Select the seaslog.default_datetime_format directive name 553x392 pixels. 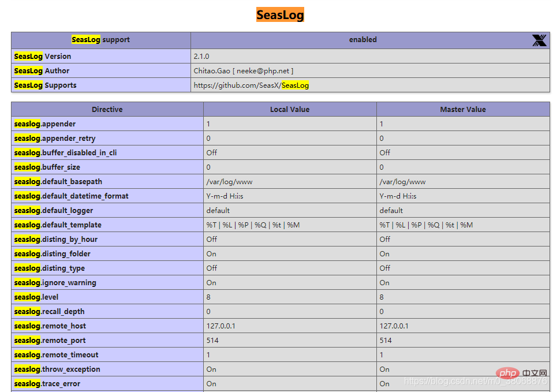pos(71,196)
